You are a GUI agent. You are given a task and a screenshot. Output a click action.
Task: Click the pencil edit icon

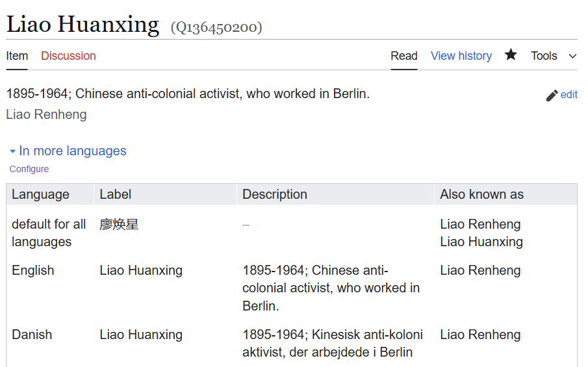[x=552, y=95]
